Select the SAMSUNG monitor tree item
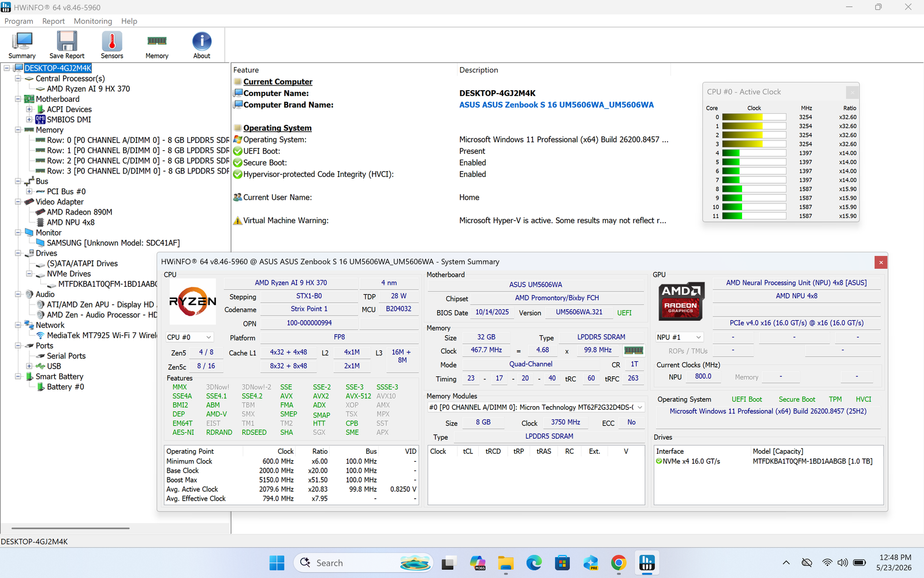The width and height of the screenshot is (924, 578). [113, 243]
